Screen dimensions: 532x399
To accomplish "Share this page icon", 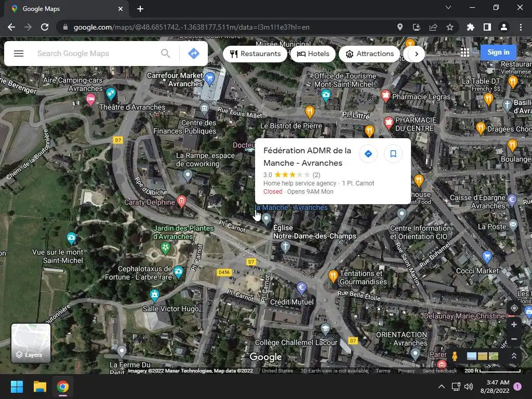I will [x=433, y=27].
